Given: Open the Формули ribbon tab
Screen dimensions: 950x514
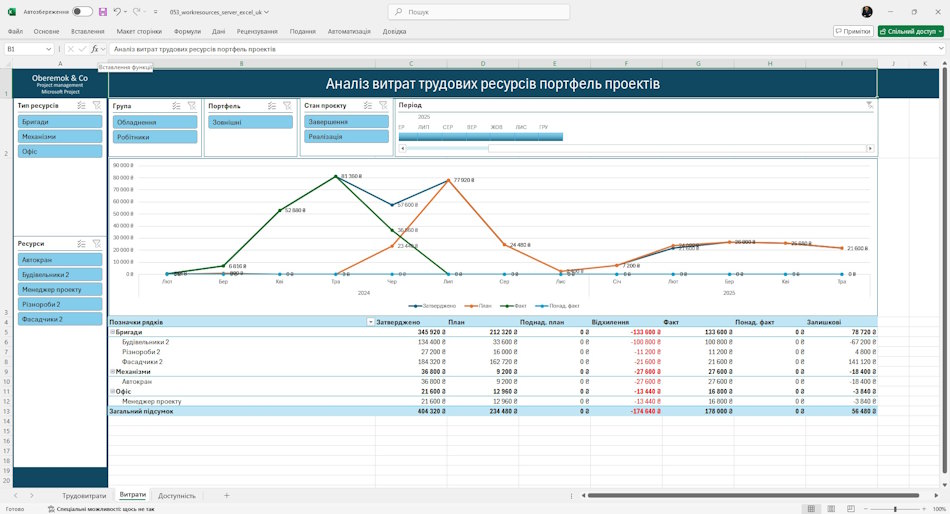Looking at the screenshot, I should (x=187, y=31).
